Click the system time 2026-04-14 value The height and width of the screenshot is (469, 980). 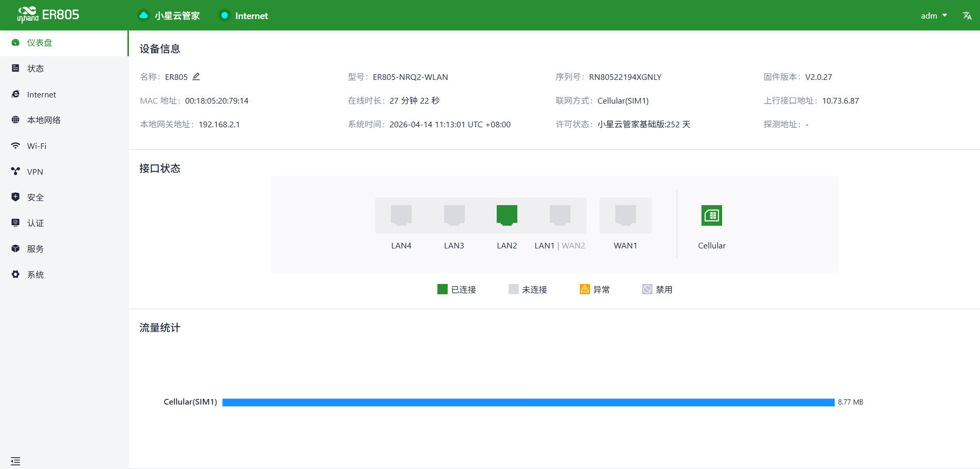pyautogui.click(x=450, y=125)
